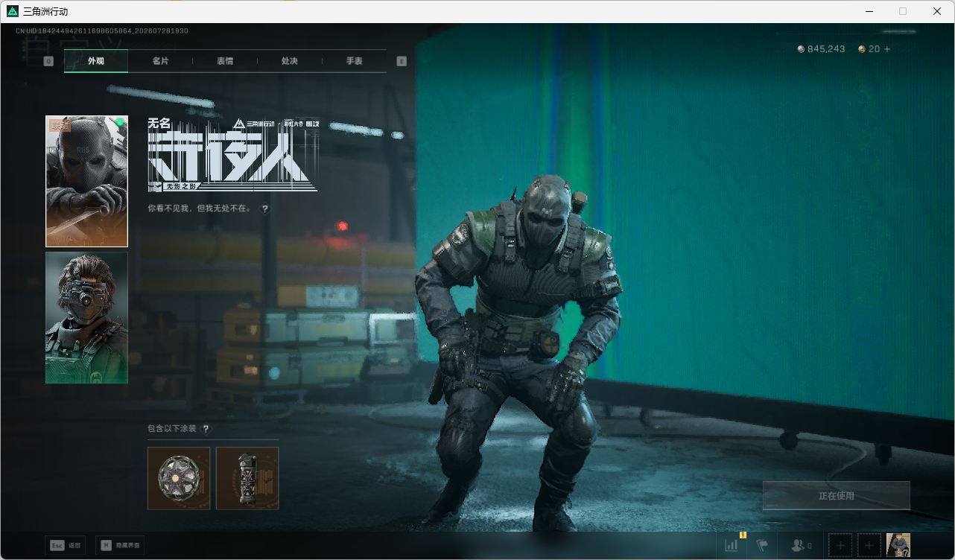Open help icon next to 包含以下涂装

coord(206,429)
